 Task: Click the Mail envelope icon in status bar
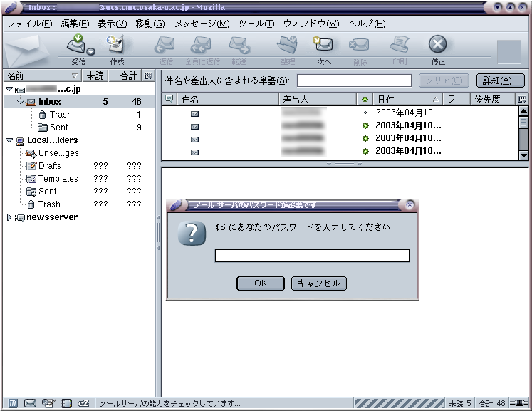coord(31,403)
